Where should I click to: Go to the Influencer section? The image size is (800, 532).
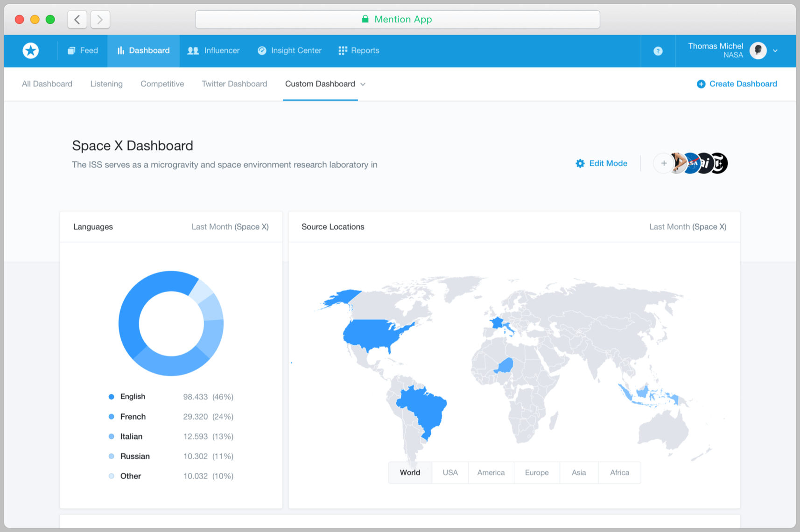[x=213, y=50]
